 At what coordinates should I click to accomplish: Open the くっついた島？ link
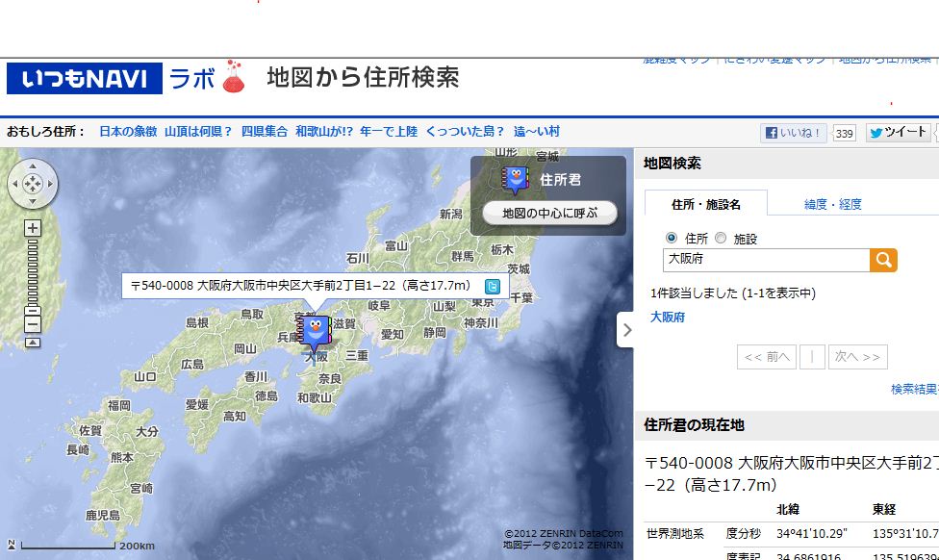tap(466, 131)
